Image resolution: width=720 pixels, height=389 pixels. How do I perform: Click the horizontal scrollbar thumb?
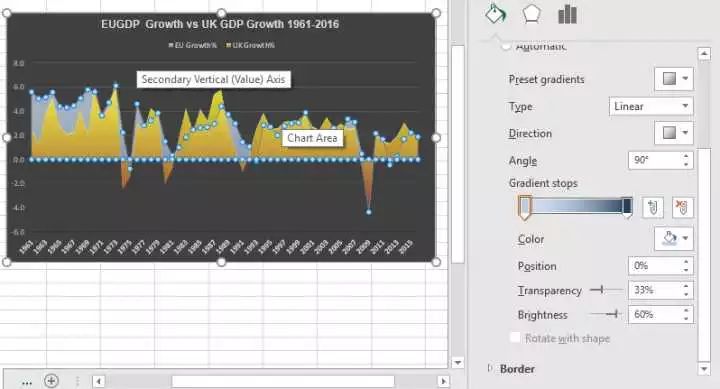click(x=283, y=381)
